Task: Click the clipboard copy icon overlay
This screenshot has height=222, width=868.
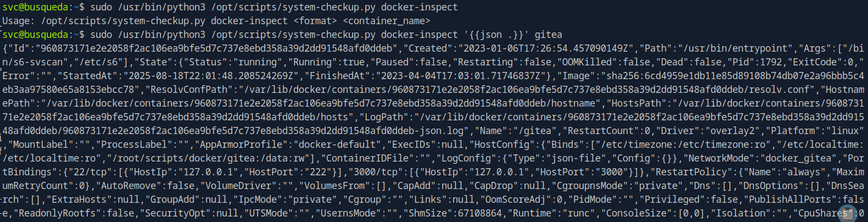Action: coord(848,213)
